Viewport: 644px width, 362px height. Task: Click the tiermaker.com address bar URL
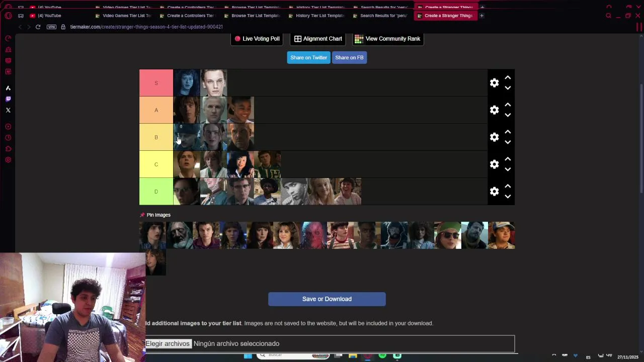pos(146,27)
